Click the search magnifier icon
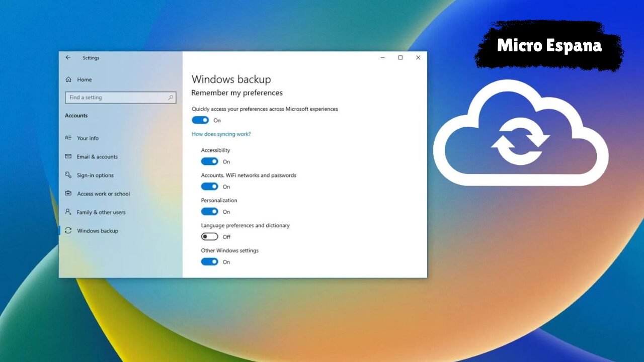This screenshot has height=362, width=644. 171,98
